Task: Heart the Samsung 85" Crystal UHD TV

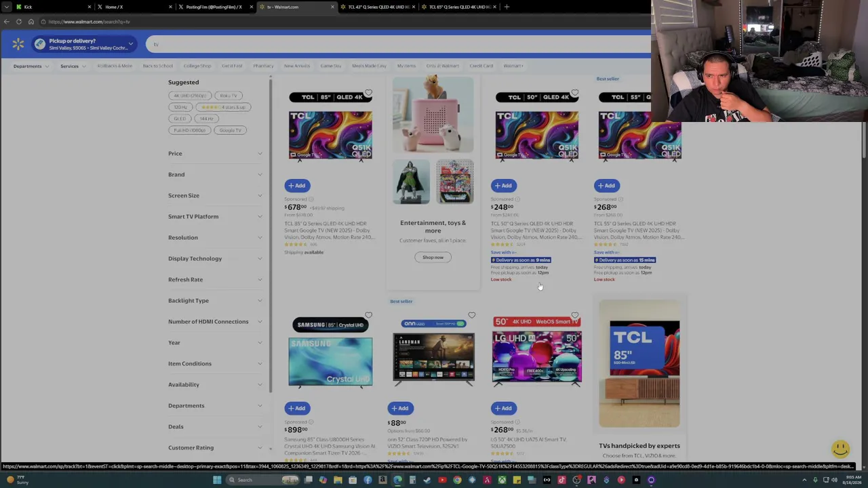Action: tap(368, 315)
